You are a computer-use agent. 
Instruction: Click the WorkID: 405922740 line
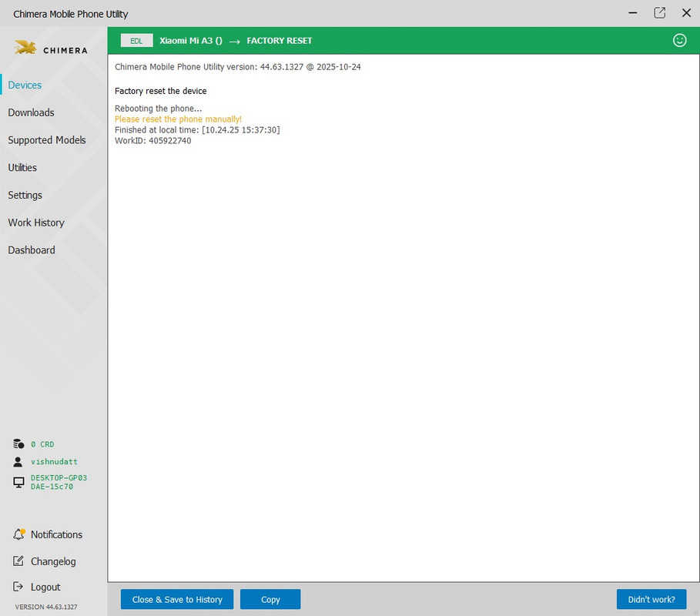tap(152, 141)
